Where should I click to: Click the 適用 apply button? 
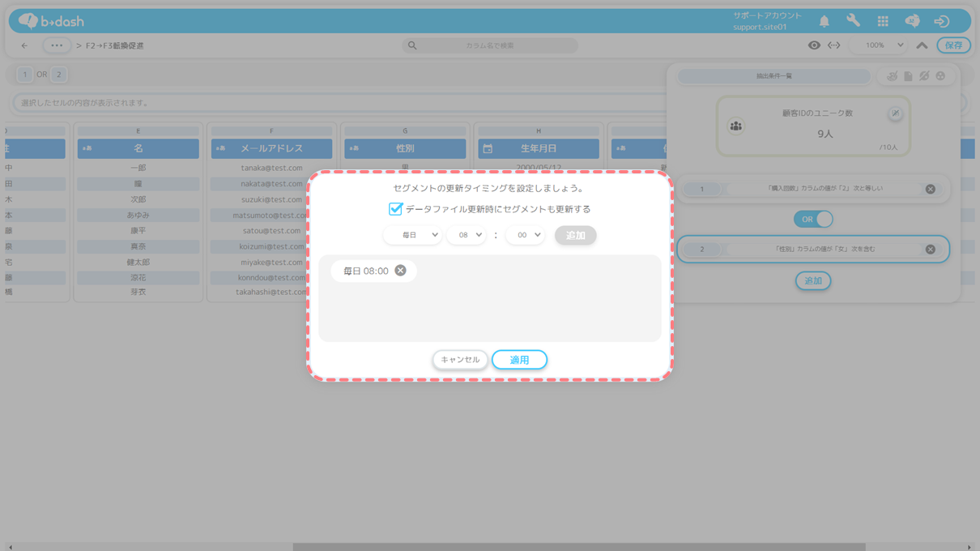pyautogui.click(x=519, y=360)
